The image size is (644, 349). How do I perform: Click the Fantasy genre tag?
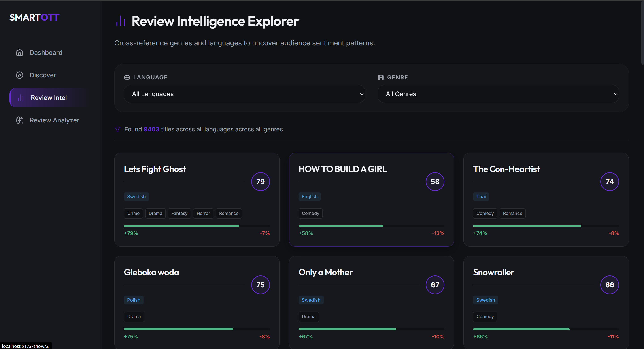pyautogui.click(x=179, y=213)
